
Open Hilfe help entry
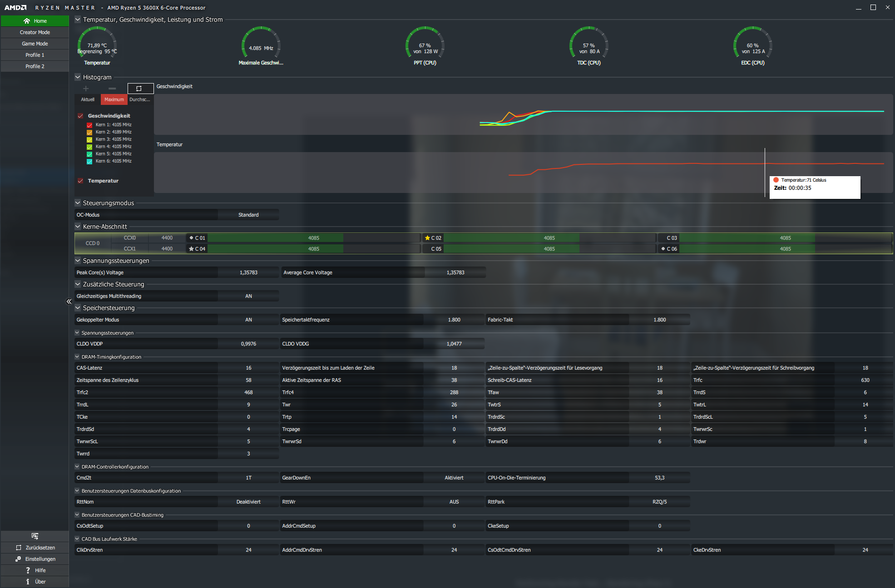coord(35,570)
